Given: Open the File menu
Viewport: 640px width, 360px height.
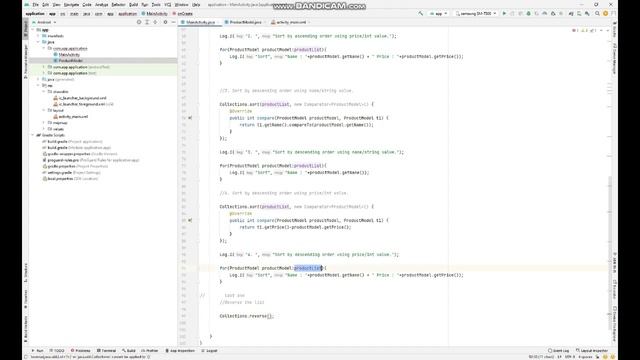Looking at the screenshot, I should 36,4.
